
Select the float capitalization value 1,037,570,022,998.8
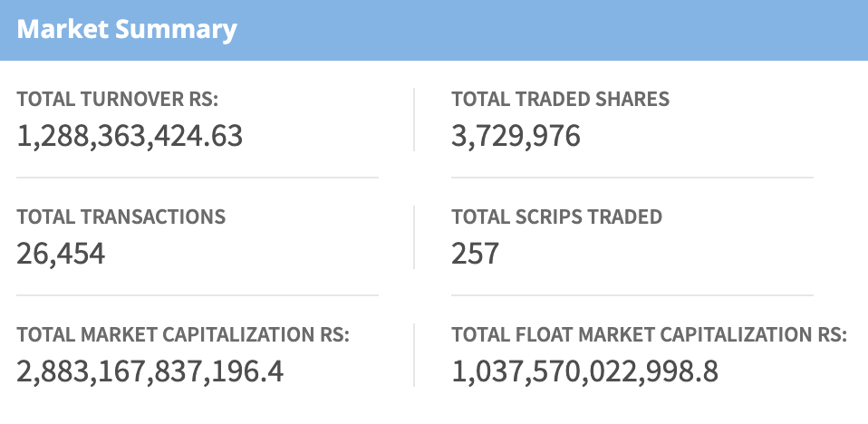click(584, 371)
